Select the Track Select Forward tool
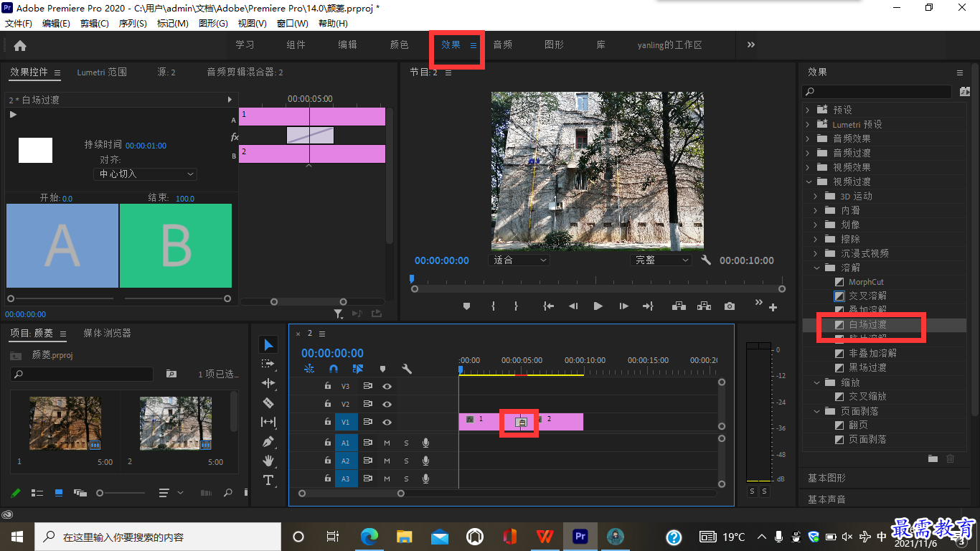 (x=268, y=364)
